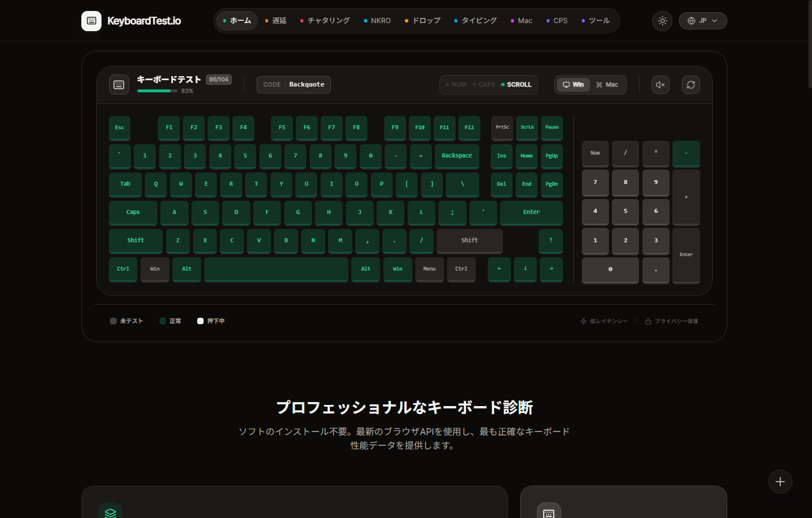Open the 遅延 tab

(x=276, y=21)
